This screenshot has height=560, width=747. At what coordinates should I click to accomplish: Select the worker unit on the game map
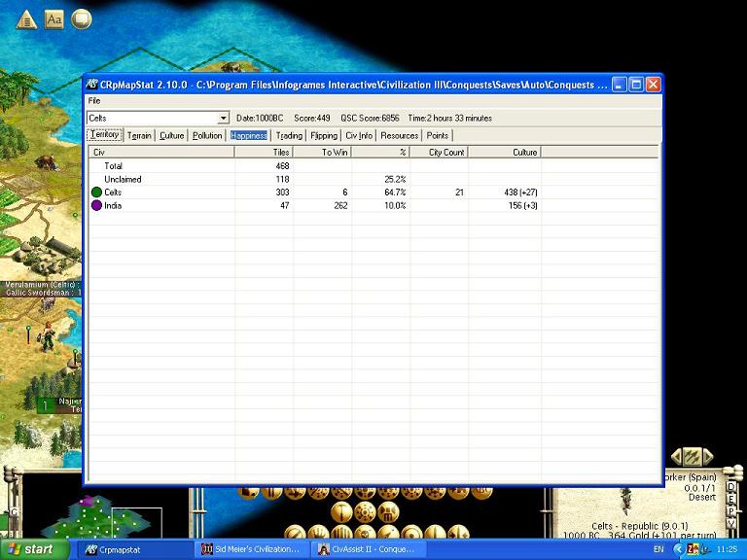pos(47,336)
